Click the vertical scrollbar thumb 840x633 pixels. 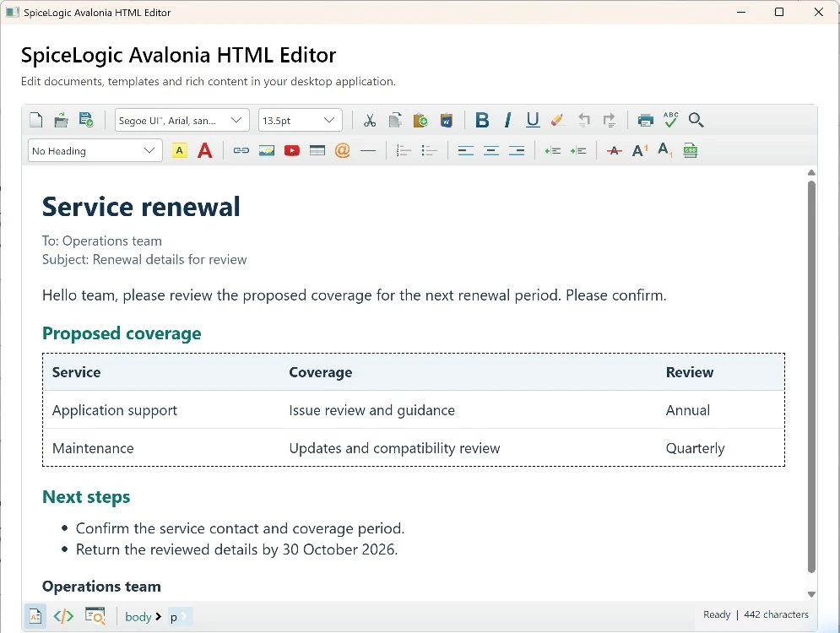coord(811,377)
